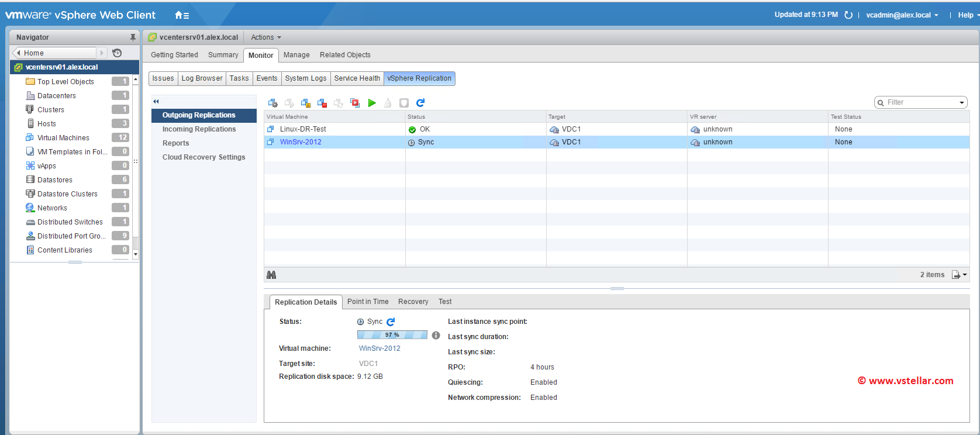Viewport: 980px width, 435px height.
Task: Click the green Sync Now play icon
Action: (x=372, y=103)
